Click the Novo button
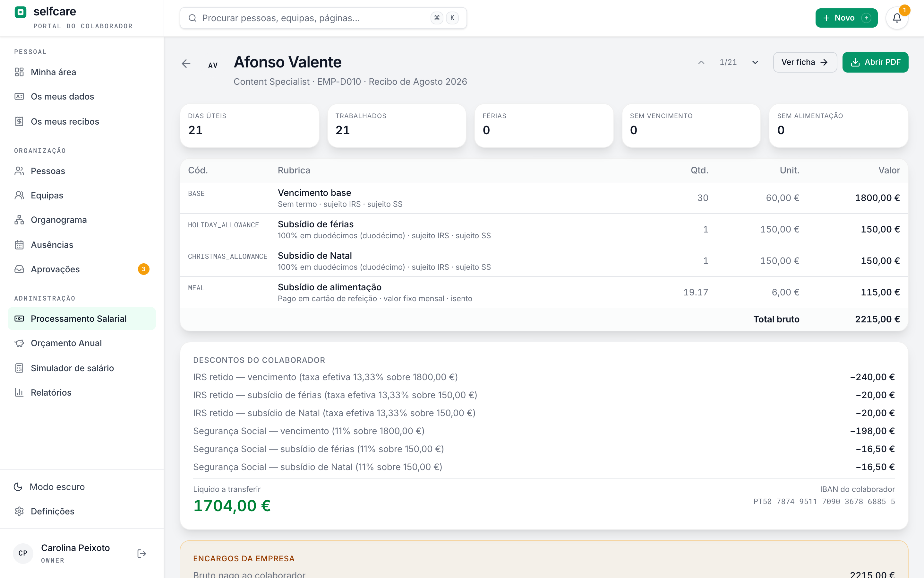 (846, 18)
